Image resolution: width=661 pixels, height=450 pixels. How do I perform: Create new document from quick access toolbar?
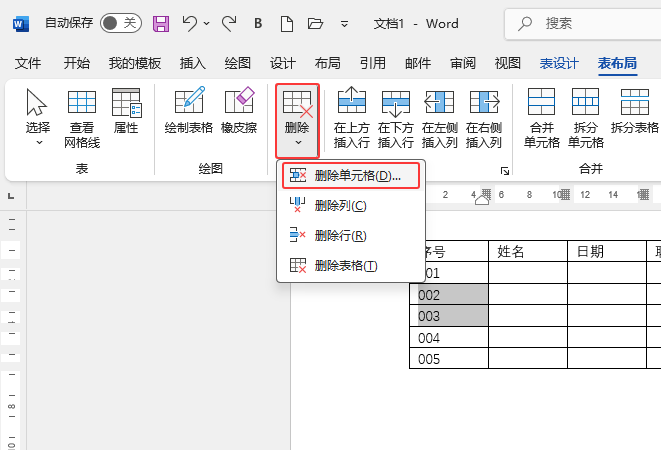point(287,24)
